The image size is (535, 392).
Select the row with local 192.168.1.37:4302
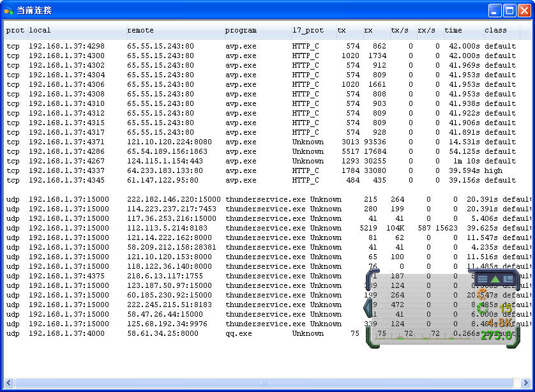(x=261, y=65)
